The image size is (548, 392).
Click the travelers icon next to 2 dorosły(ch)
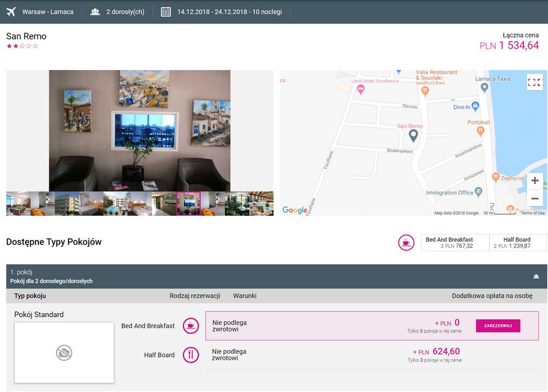pyautogui.click(x=95, y=11)
